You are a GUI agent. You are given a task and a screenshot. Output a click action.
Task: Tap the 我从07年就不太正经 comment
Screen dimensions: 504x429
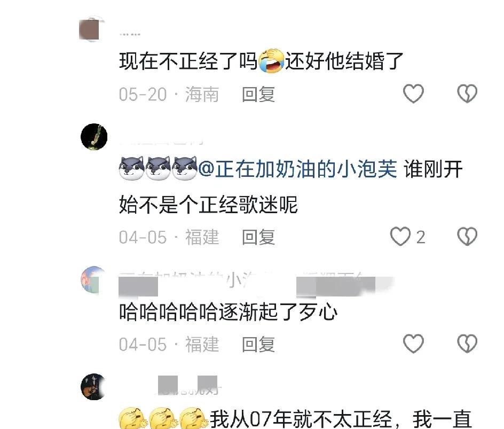point(295,419)
